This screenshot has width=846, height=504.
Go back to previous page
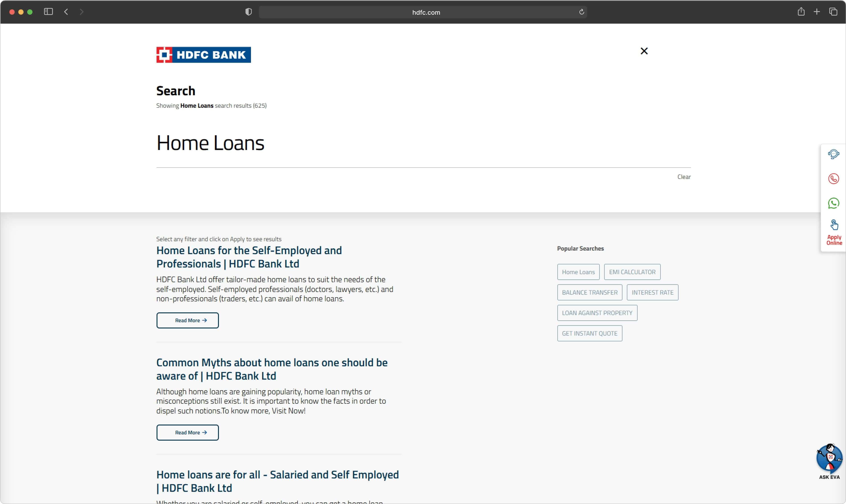66,12
